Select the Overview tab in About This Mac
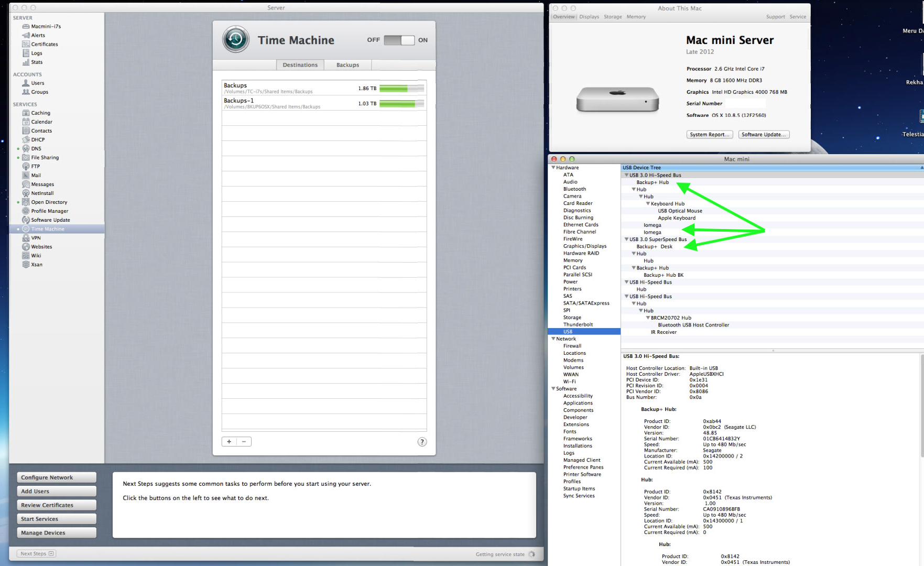Screen dimensions: 924x566 [x=564, y=17]
